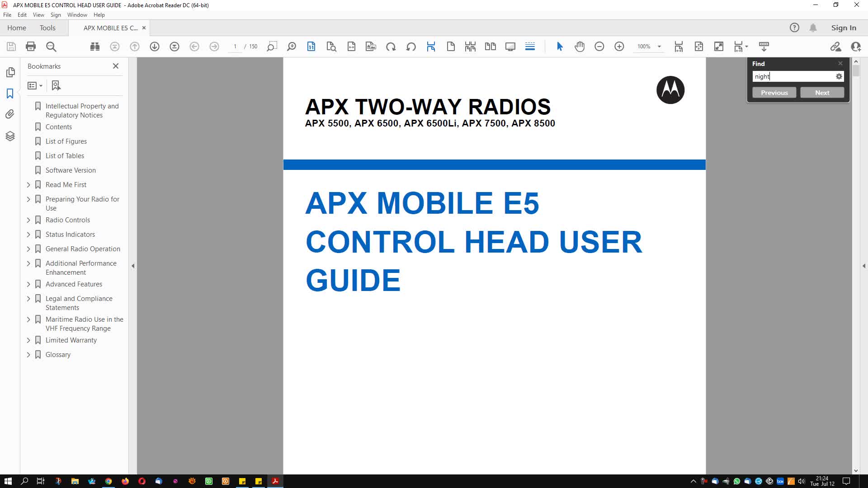Screen dimensions: 868x488
Task: Click Next in the Find bar
Action: coord(822,92)
